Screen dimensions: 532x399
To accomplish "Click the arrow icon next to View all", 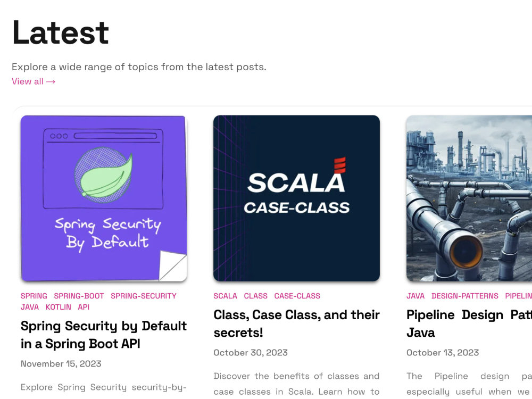I will click(51, 81).
